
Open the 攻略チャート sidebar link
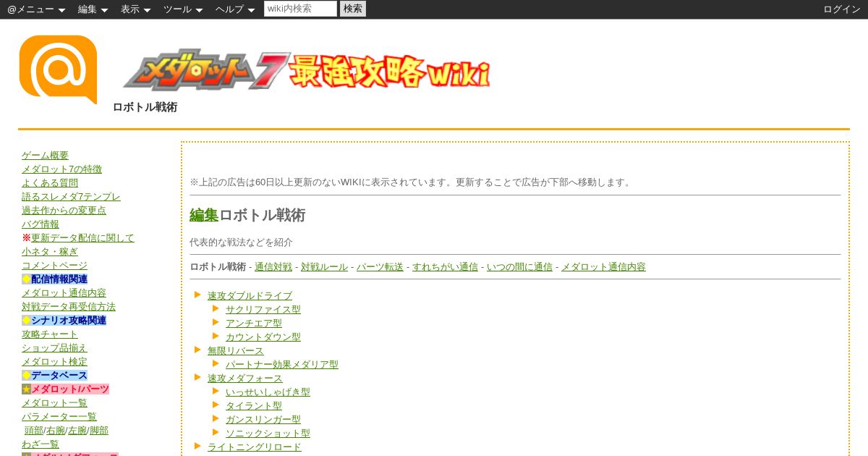[50, 334]
